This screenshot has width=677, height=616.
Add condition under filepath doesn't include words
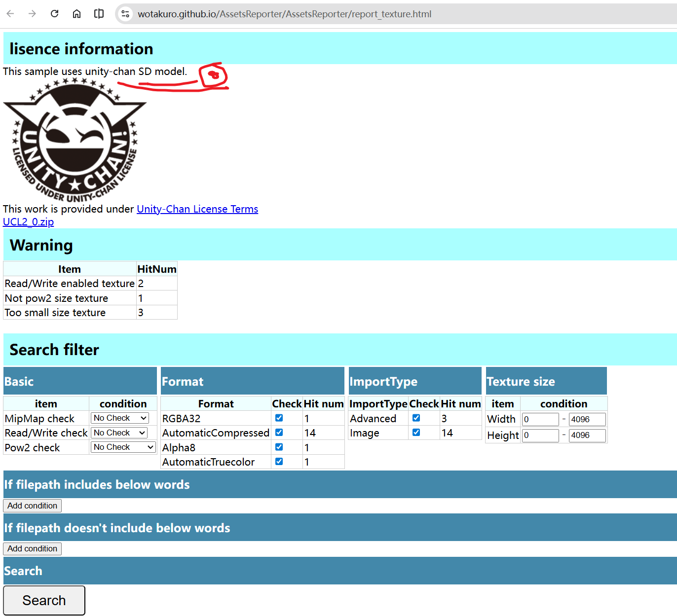33,548
